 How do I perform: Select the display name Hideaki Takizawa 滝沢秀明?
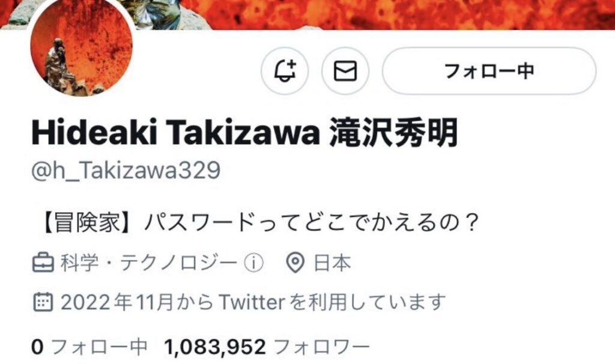244,133
